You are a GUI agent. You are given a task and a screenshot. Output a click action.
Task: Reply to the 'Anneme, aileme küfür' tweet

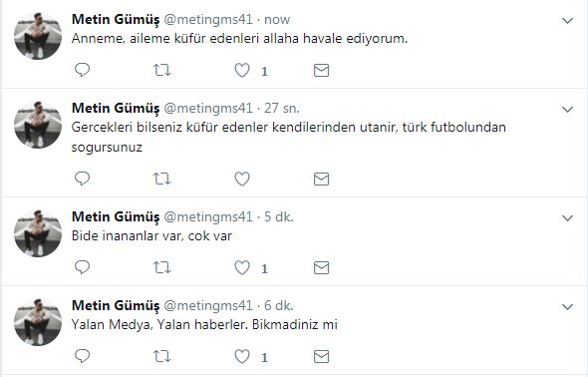click(82, 70)
